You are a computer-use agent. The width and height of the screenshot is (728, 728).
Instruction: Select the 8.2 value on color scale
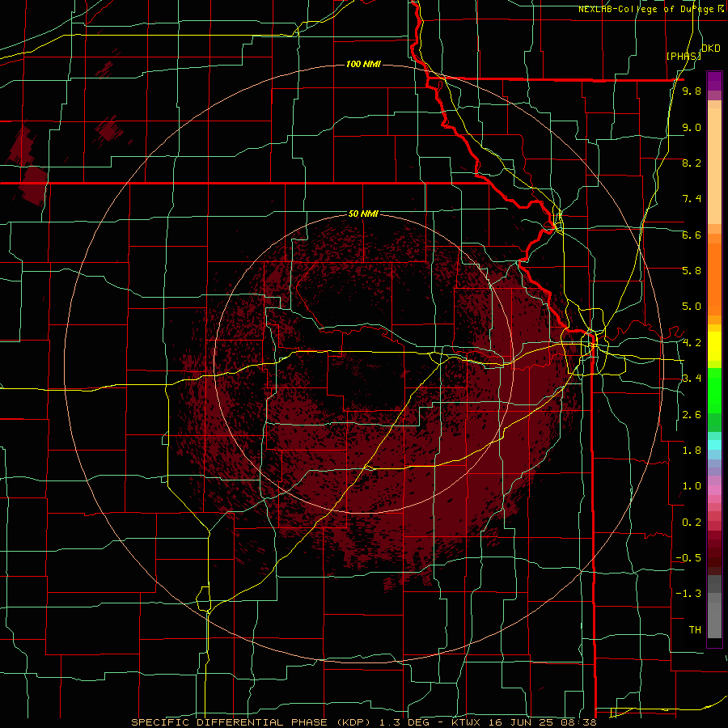click(x=692, y=163)
